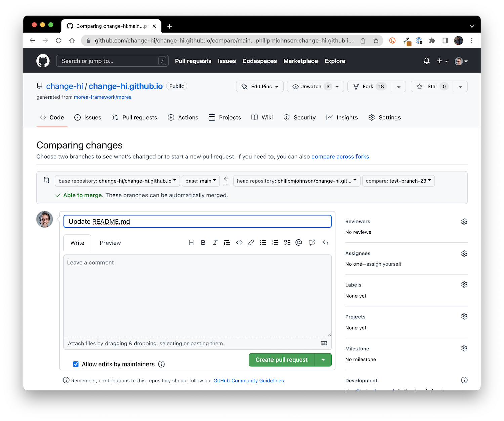504x421 pixels.
Task: Click Create pull request button
Action: click(282, 360)
